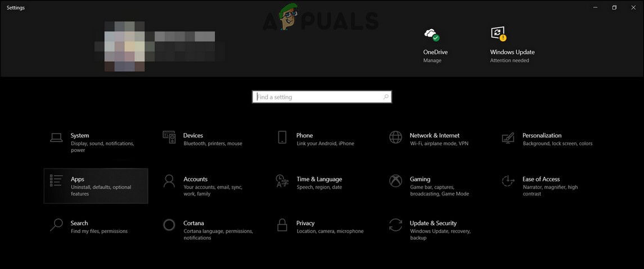Image resolution: width=644 pixels, height=269 pixels.
Task: Select the Accounts person icon
Action: [169, 181]
